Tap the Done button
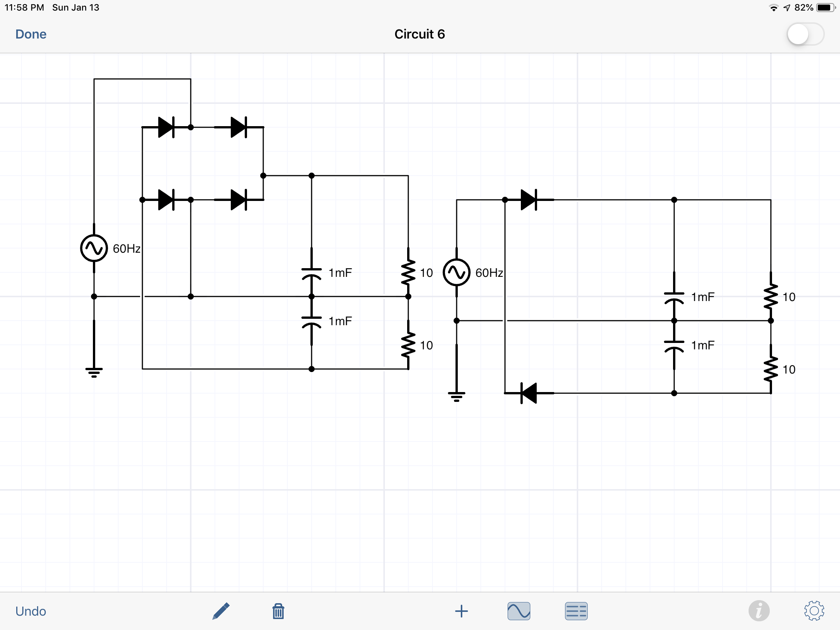This screenshot has height=630, width=840. [x=31, y=34]
